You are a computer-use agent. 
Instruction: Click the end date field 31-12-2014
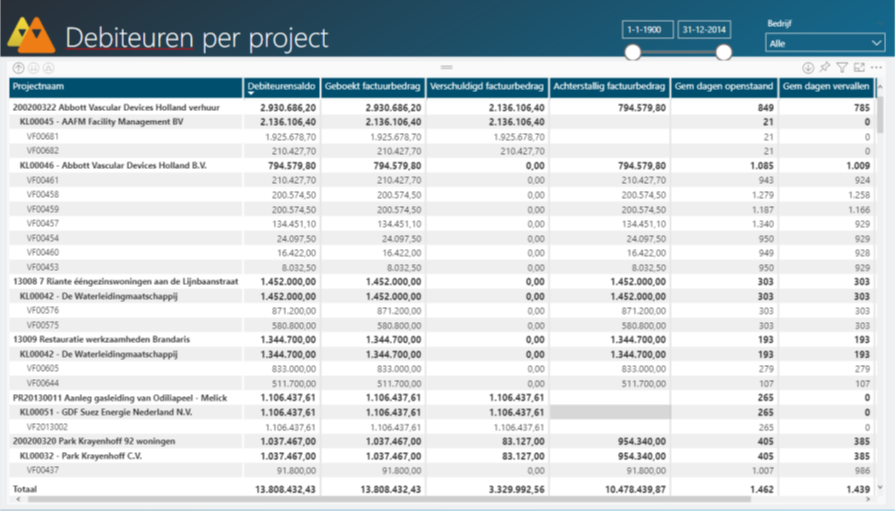704,30
